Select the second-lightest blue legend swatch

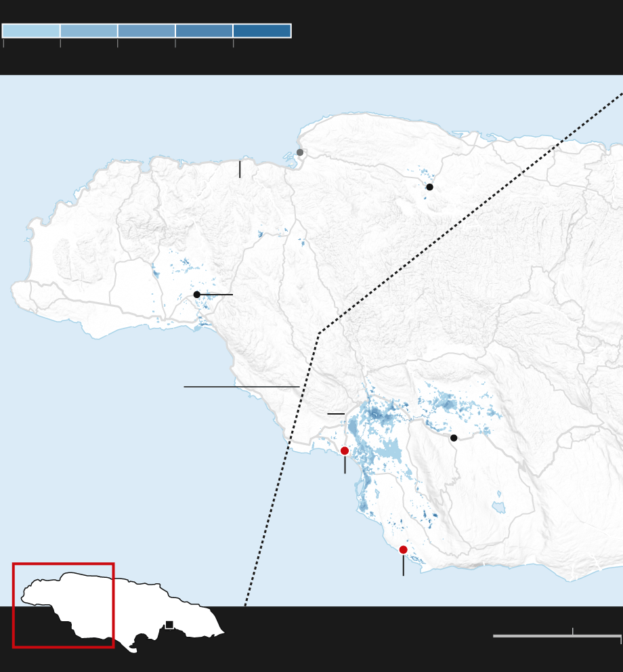(89, 30)
